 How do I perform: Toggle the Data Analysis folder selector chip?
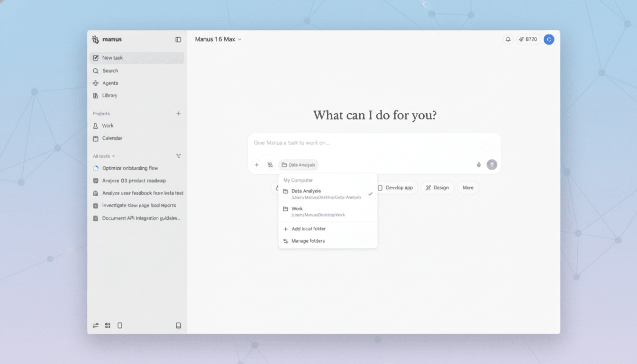click(x=299, y=165)
